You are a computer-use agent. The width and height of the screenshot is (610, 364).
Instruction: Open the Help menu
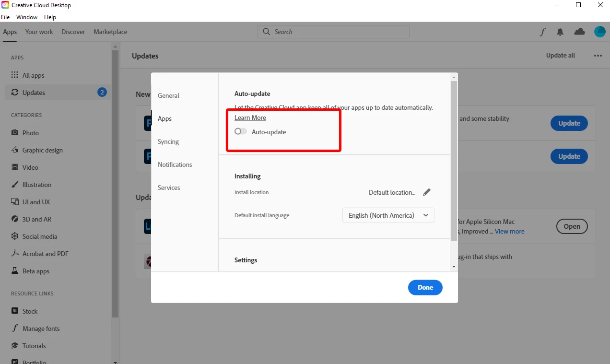coord(50,17)
